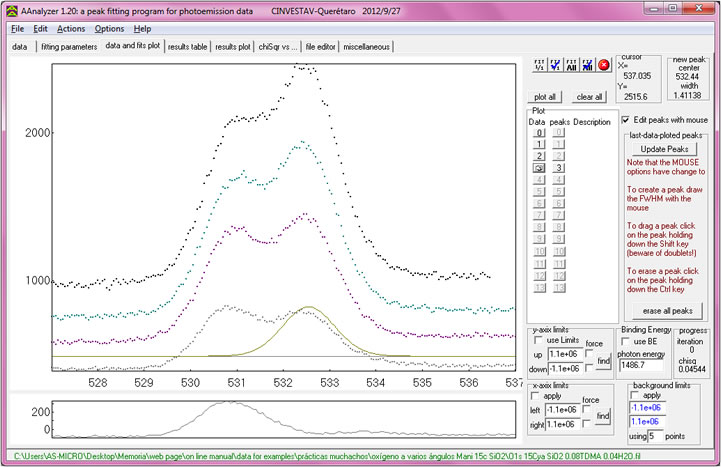Image resolution: width=721 pixels, height=467 pixels.
Task: Click the FIT All icon without checkmark
Action: pos(570,66)
